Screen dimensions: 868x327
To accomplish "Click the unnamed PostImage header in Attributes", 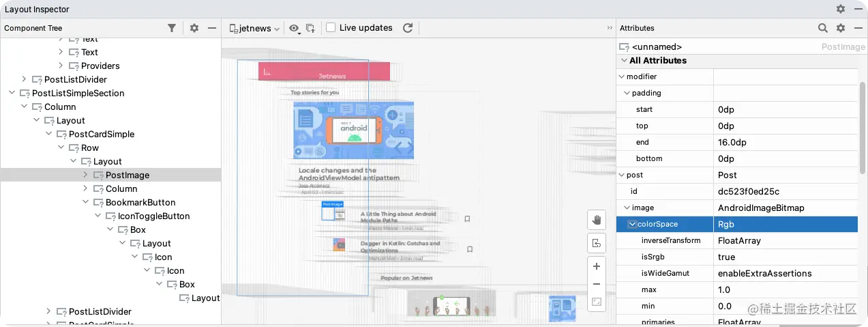I will tap(742, 47).
